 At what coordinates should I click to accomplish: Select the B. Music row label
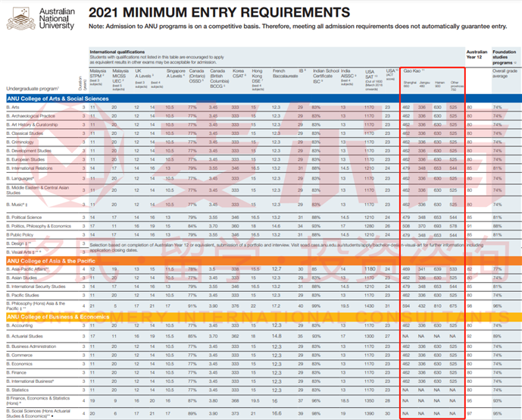[x=17, y=205]
